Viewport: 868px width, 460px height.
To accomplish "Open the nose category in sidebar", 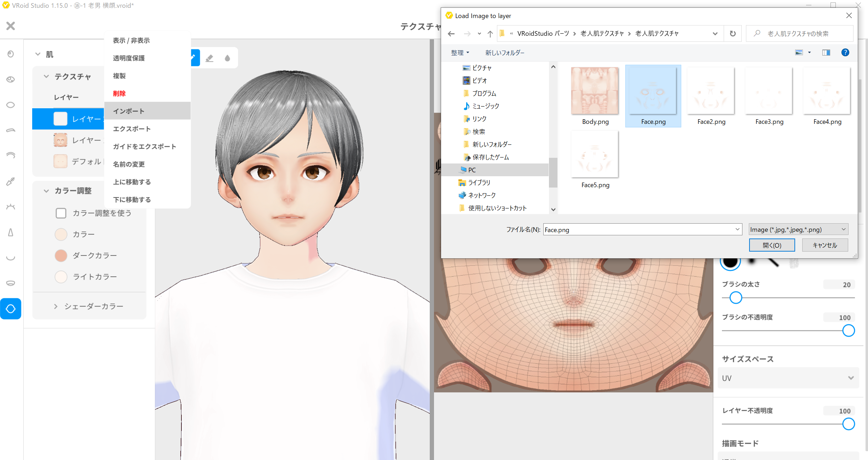I will (x=11, y=232).
